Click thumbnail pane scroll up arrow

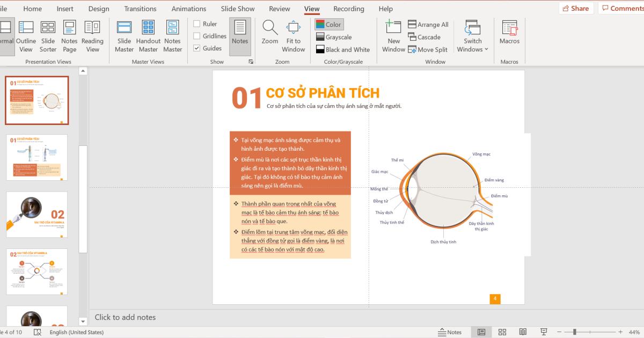(83, 71)
